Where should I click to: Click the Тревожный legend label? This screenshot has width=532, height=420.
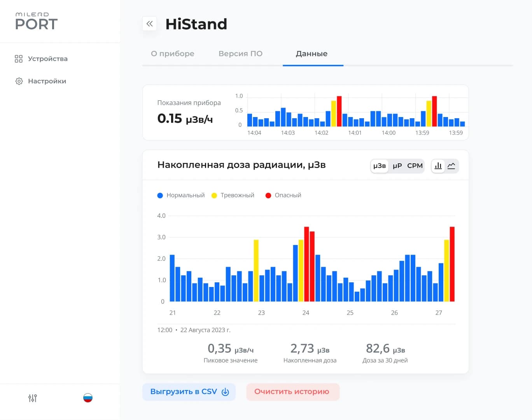pyautogui.click(x=237, y=195)
